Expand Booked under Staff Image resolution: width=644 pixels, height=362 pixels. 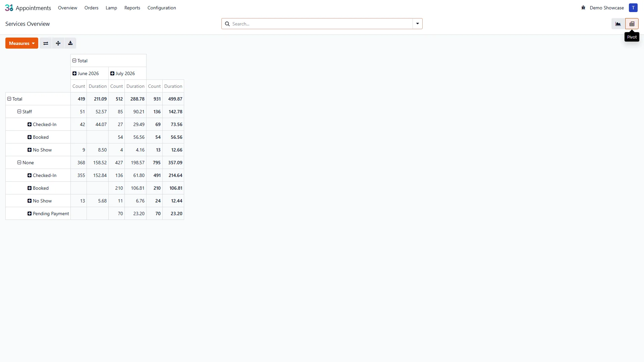(x=38, y=137)
